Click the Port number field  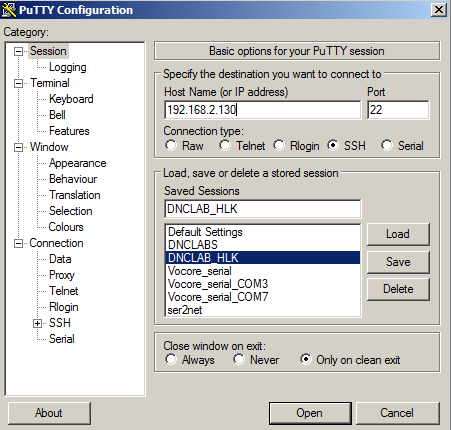coord(398,110)
